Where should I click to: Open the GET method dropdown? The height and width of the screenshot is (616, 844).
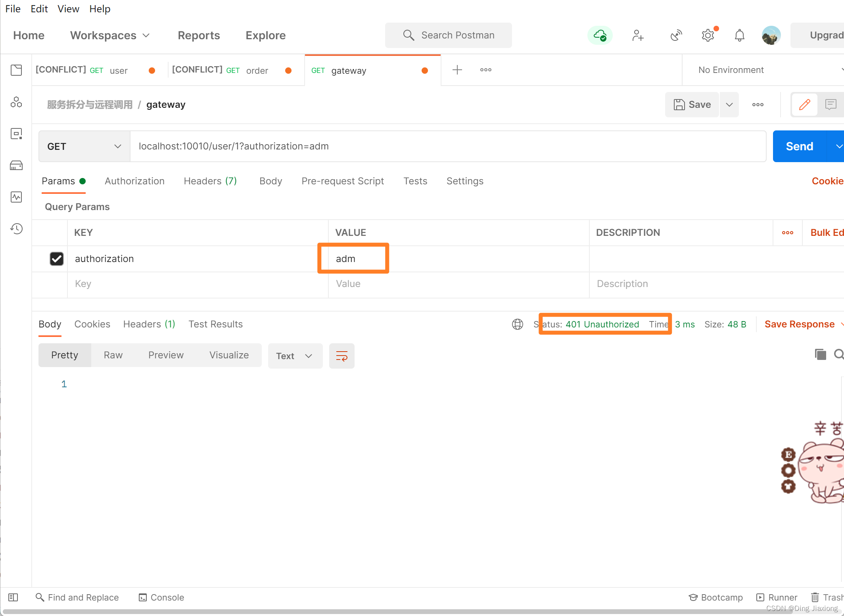coord(84,146)
